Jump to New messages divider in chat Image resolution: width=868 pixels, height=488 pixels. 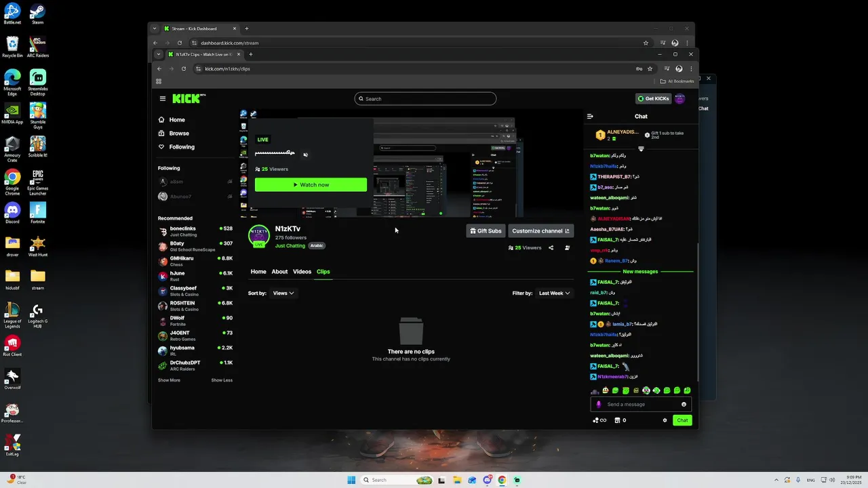[x=640, y=272]
